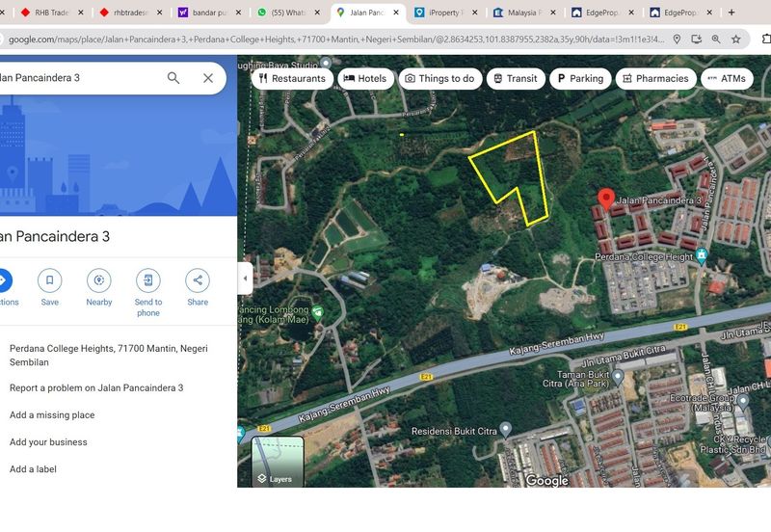Viewport: 771px width, 532px height.
Task: Click the red Jalan Pancaindera 3 pin
Action: point(606,199)
